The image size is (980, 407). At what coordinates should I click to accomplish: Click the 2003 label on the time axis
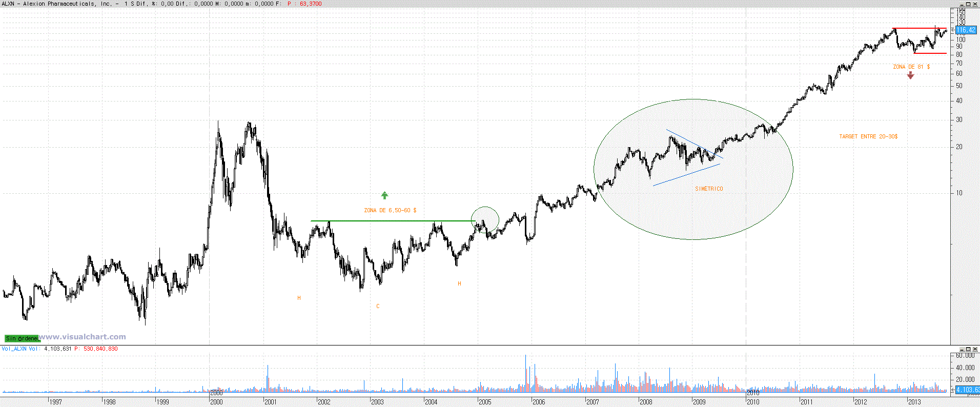pos(377,402)
